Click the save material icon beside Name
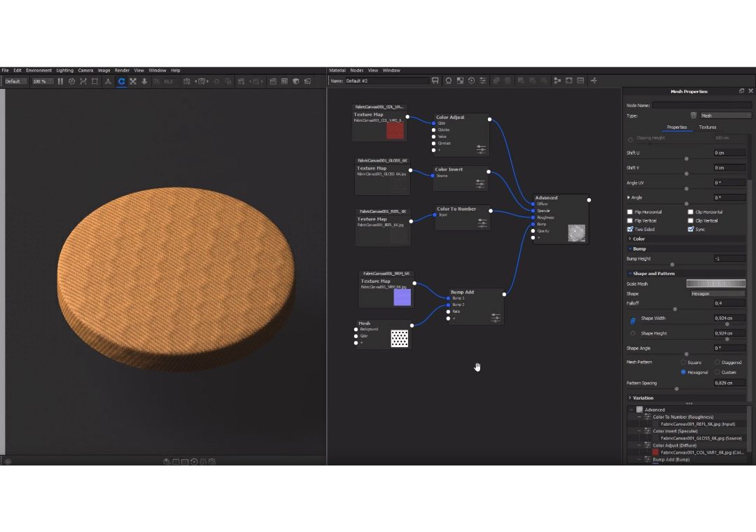This screenshot has width=756, height=532. tap(435, 80)
